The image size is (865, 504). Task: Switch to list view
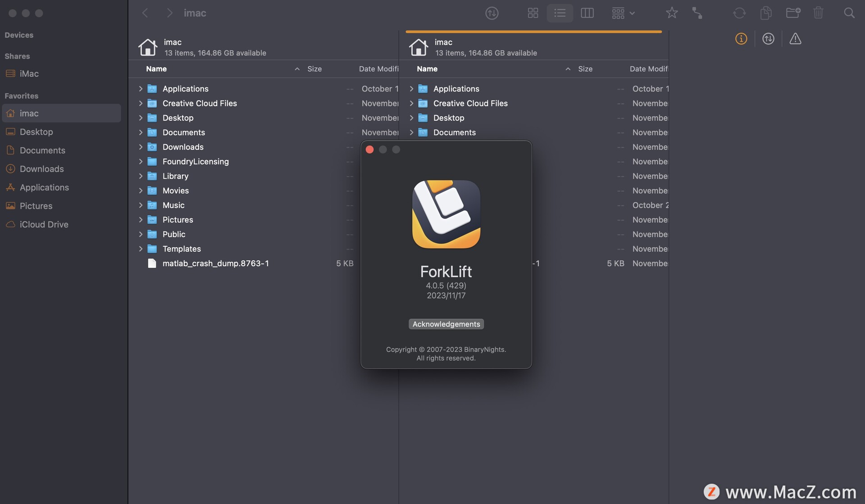coord(560,13)
